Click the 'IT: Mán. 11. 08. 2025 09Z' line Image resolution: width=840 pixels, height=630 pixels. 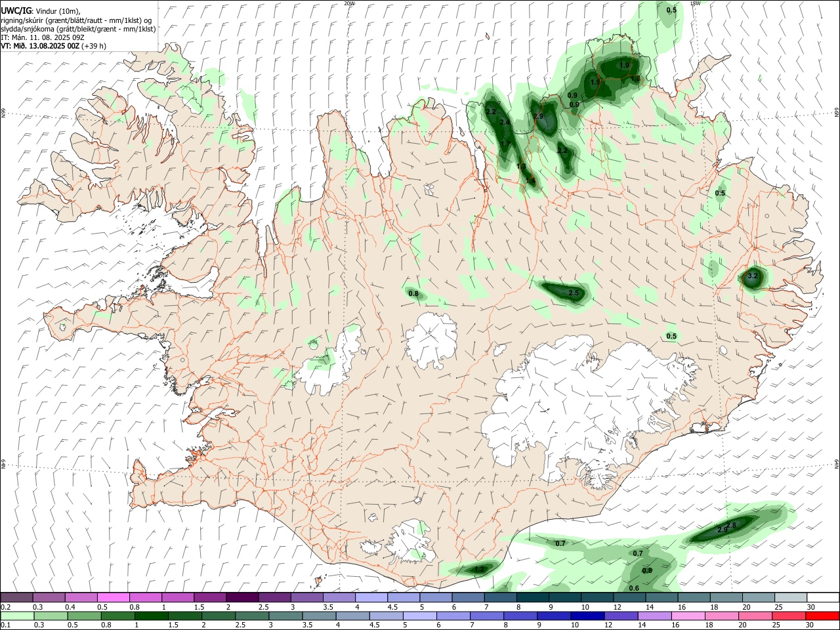pos(42,37)
